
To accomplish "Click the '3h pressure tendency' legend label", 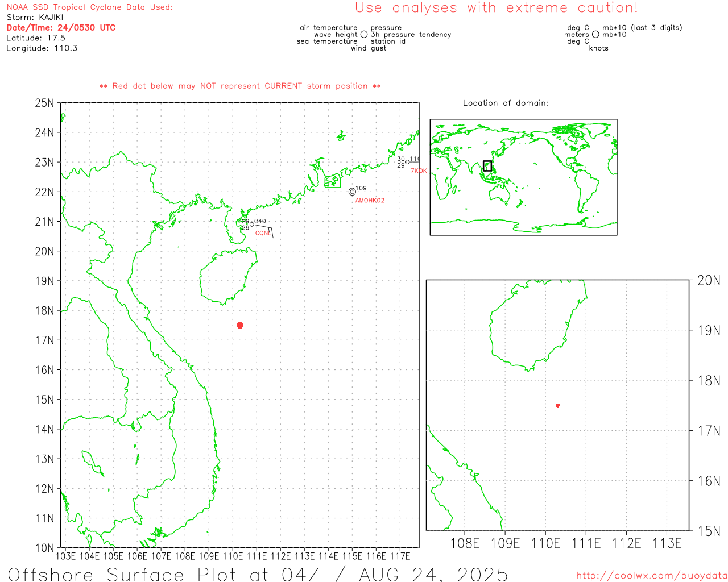I will tap(411, 35).
